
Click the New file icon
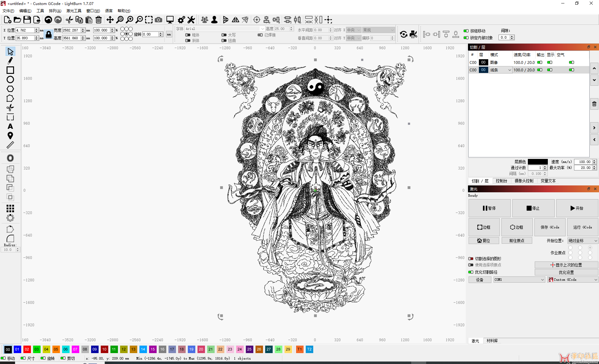tap(8, 20)
